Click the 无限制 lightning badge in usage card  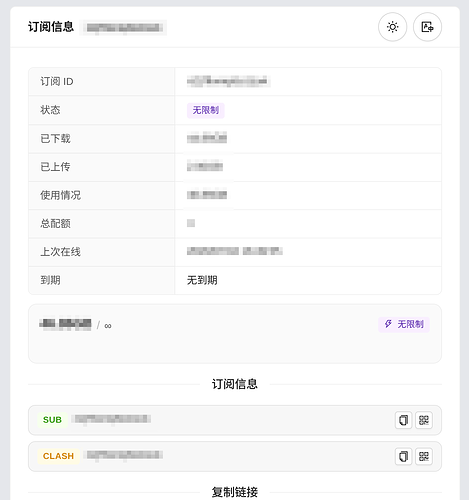pyautogui.click(x=404, y=324)
